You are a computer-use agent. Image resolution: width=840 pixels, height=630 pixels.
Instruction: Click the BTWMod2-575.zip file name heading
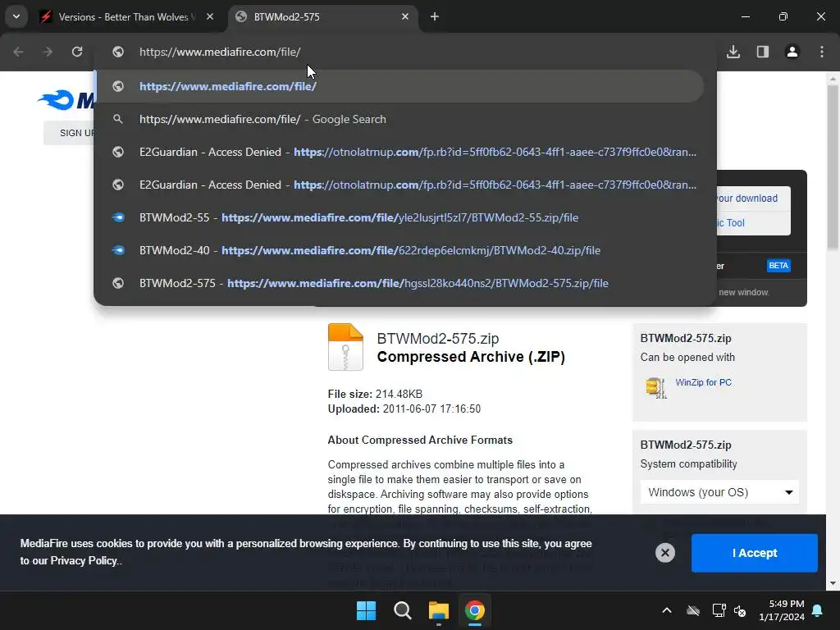(438, 339)
